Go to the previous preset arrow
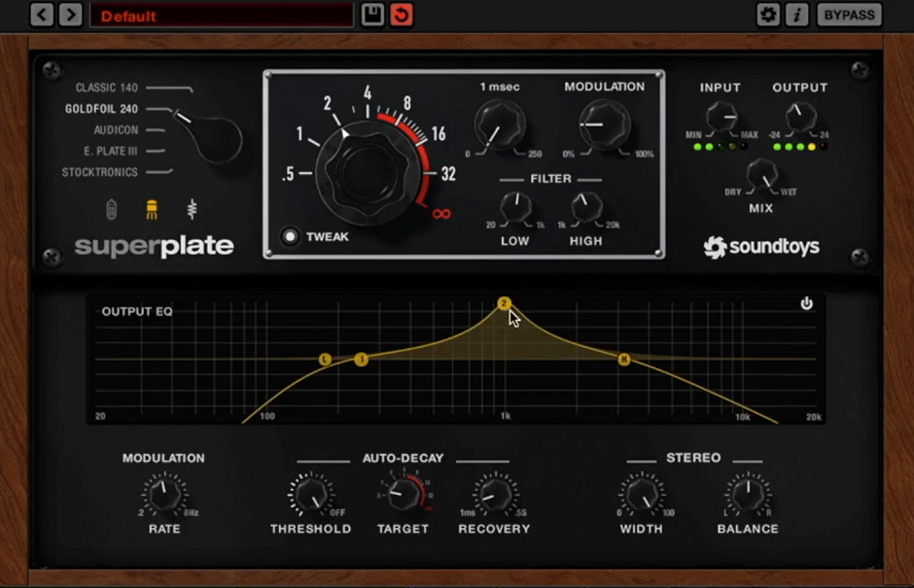 pos(42,14)
